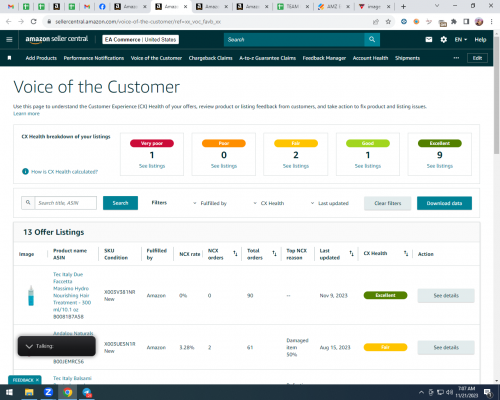Sort listings by CX Health arrows
This screenshot has height=400, width=500.
[x=406, y=254]
